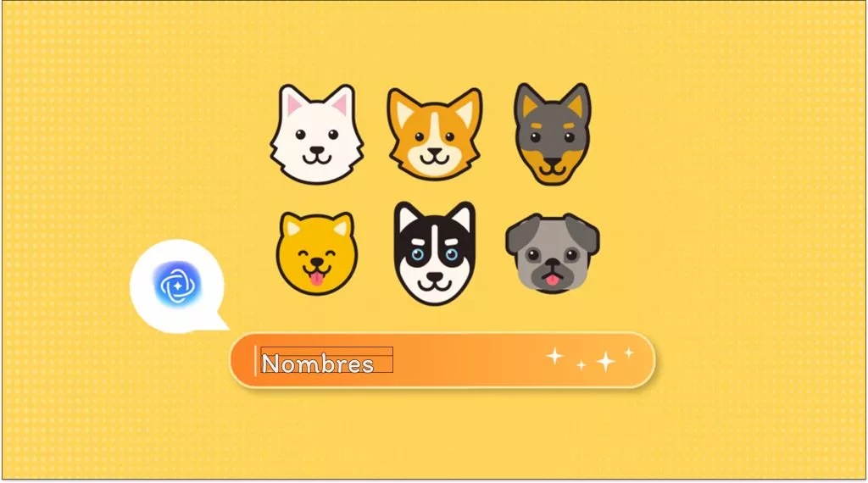The width and height of the screenshot is (868, 483).
Task: Click the pug's pink tongue
Action: 552,280
